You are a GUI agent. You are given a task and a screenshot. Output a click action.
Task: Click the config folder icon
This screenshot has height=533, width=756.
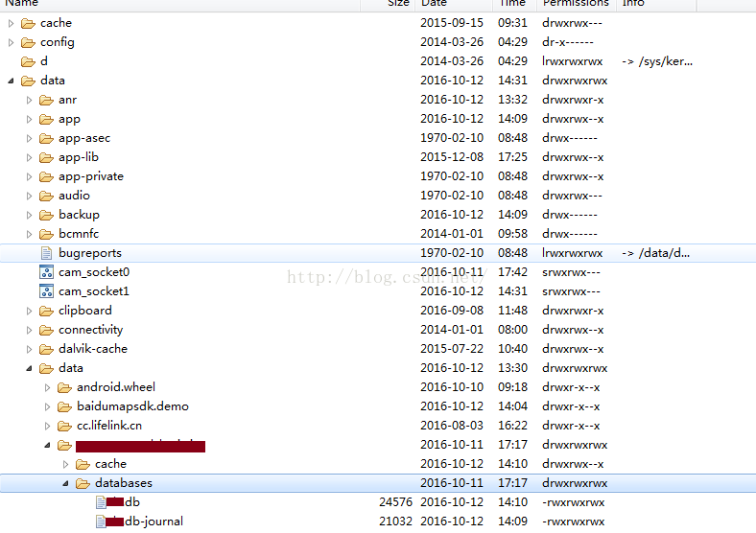tap(29, 42)
